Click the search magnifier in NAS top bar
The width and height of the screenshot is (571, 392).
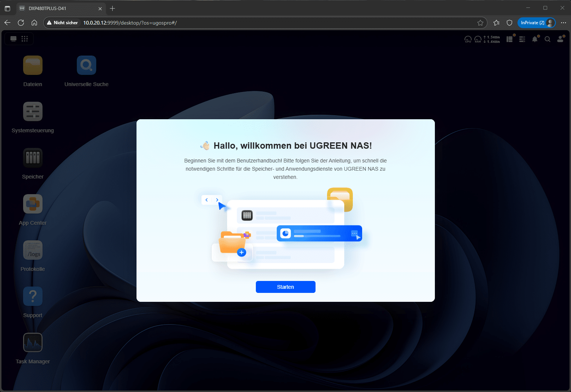pyautogui.click(x=548, y=39)
